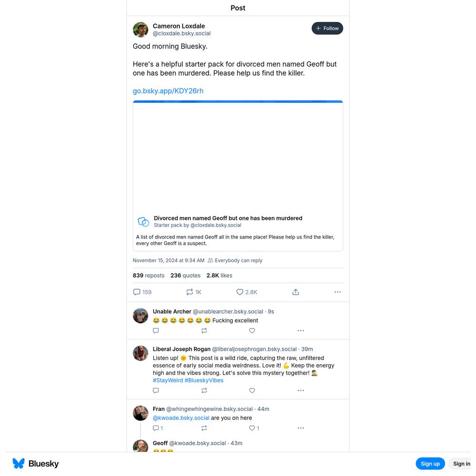
Task: View the 236 quotes list
Action: (186, 275)
